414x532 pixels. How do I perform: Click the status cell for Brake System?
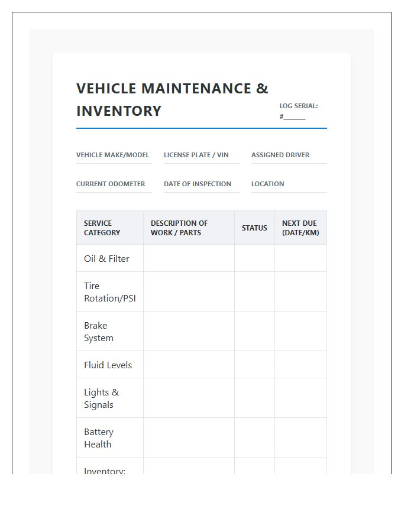click(x=254, y=331)
